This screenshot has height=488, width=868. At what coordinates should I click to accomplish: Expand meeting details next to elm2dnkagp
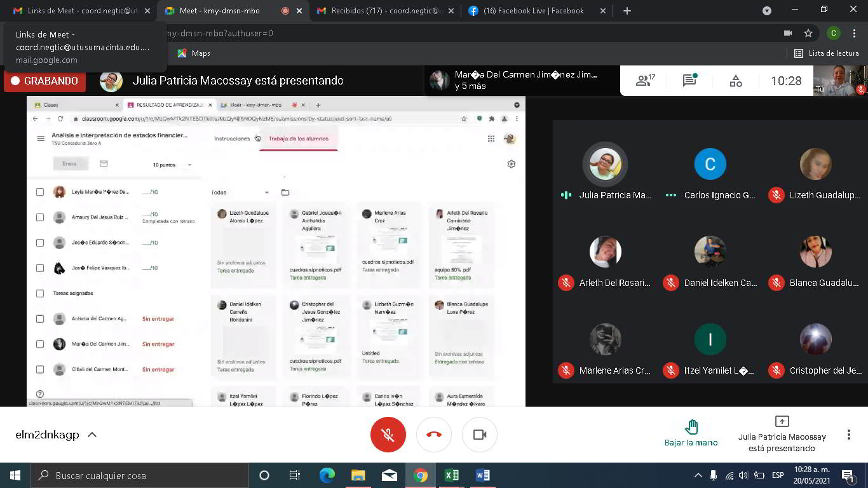pos(92,435)
